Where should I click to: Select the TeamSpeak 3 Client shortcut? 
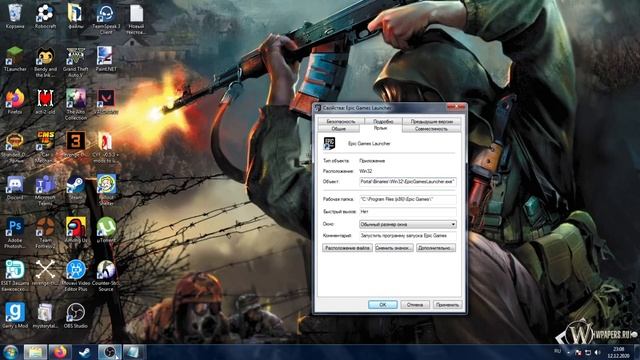pyautogui.click(x=106, y=18)
